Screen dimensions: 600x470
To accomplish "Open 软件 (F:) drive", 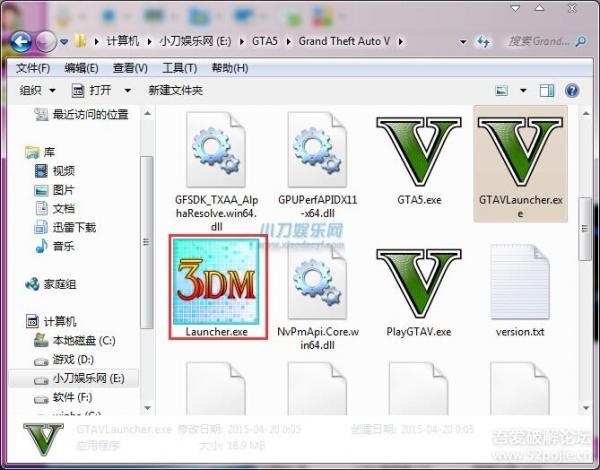I will pyautogui.click(x=63, y=397).
